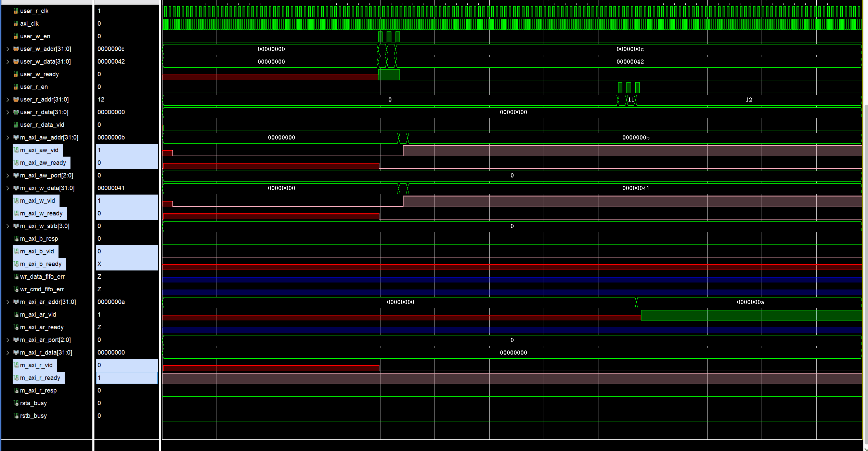The image size is (868, 451).
Task: Click the user_r_data_vid signal icon
Action: [x=16, y=125]
